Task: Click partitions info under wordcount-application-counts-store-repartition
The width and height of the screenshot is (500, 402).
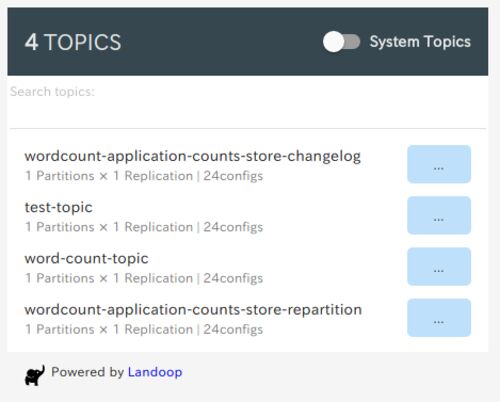Action: coord(144,329)
